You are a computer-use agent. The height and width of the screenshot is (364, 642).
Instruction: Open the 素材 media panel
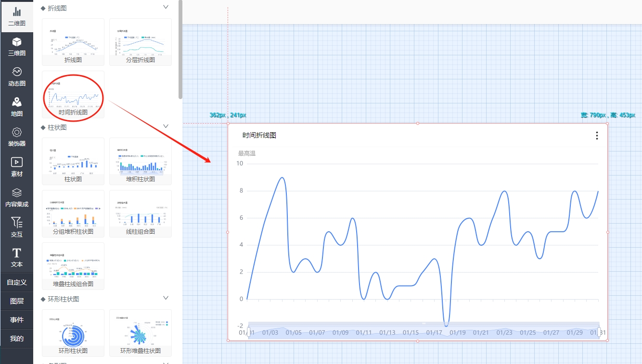pyautogui.click(x=17, y=167)
